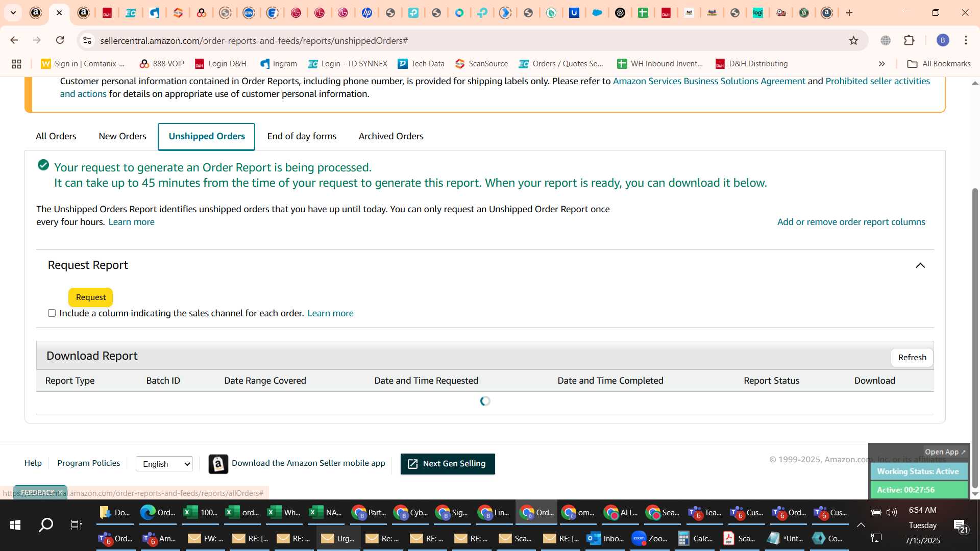Reload the current page
The height and width of the screenshot is (551, 980).
[x=60, y=40]
